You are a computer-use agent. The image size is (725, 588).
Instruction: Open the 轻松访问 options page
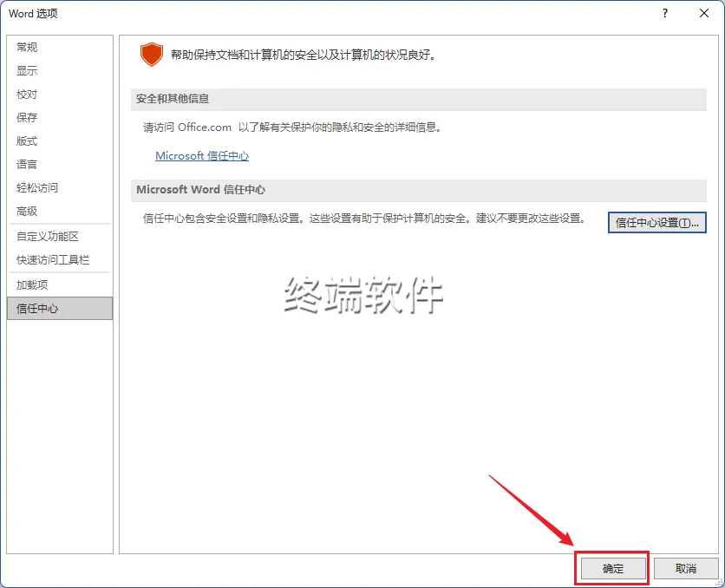[60, 187]
